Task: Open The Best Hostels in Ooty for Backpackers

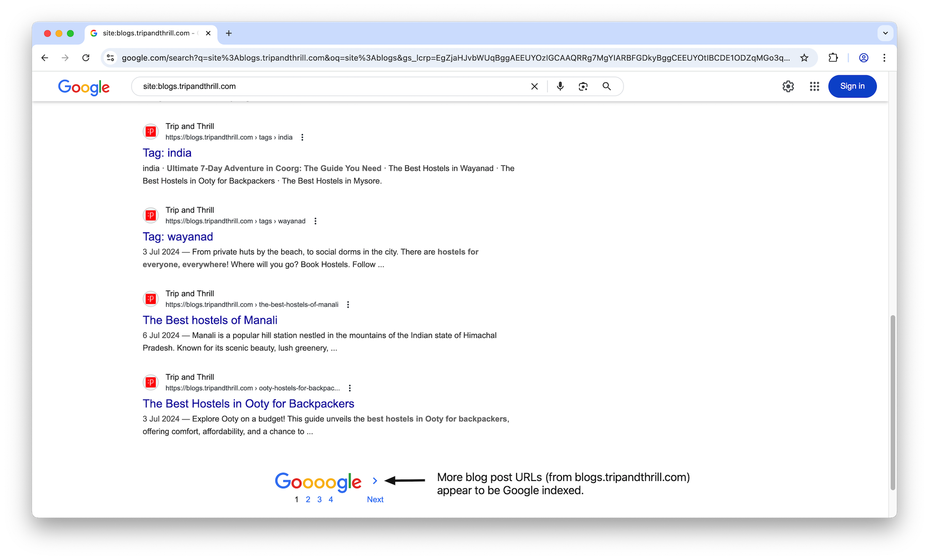Action: (x=248, y=404)
